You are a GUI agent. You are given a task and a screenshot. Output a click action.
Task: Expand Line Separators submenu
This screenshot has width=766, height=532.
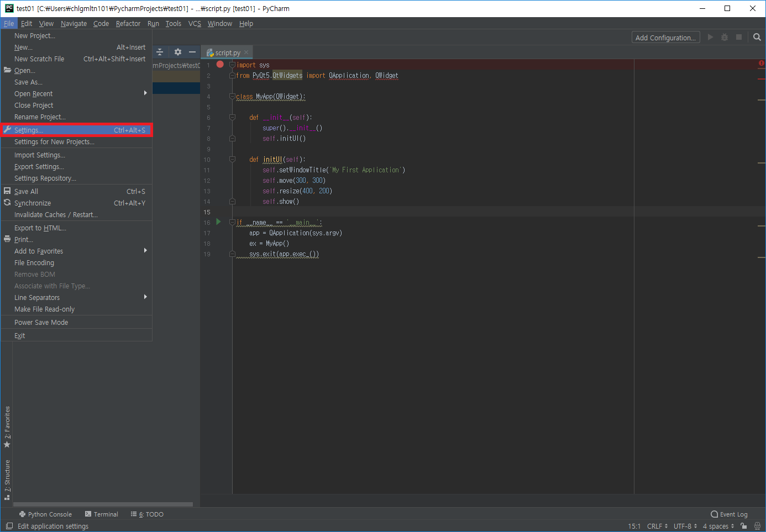pos(76,297)
